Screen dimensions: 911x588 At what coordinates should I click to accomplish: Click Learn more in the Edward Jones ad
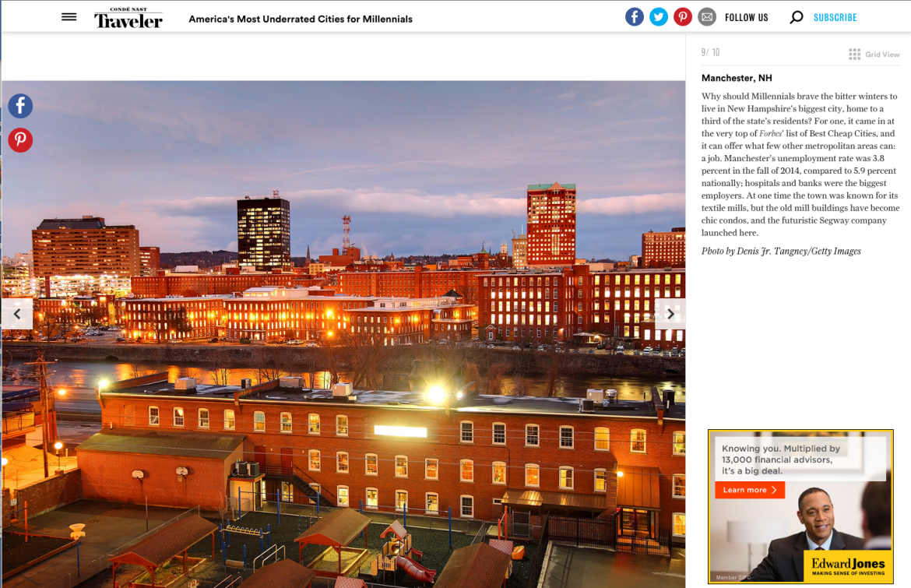(749, 490)
